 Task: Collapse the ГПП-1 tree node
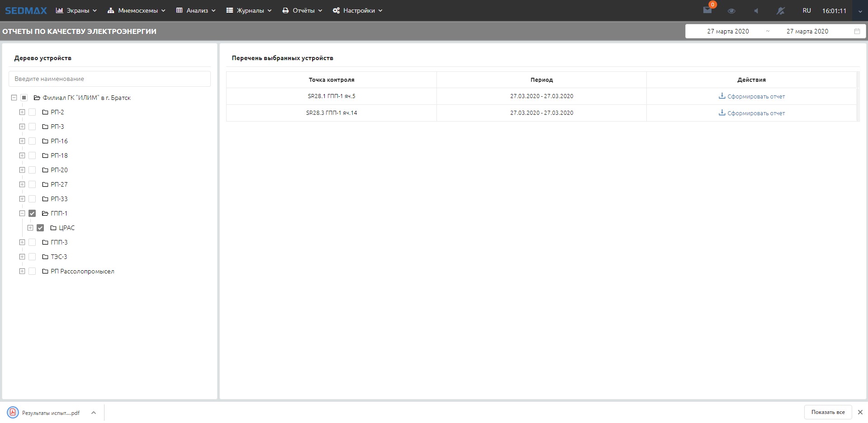(22, 213)
